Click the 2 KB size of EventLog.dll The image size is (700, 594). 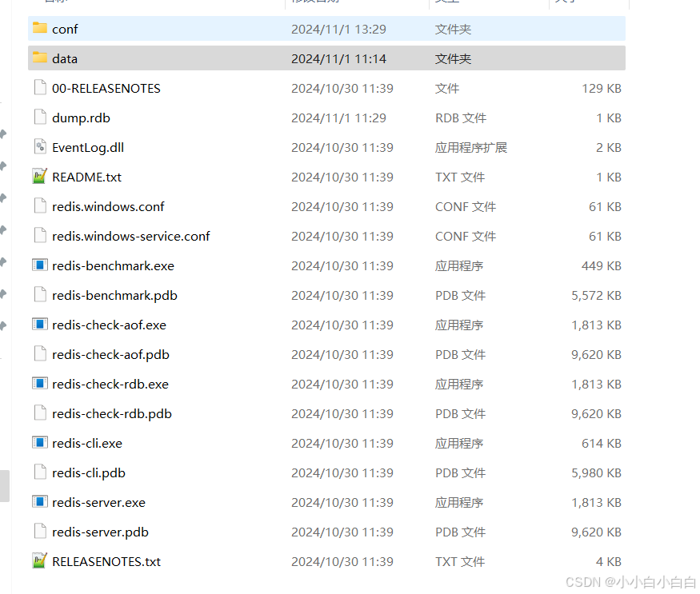tap(609, 147)
